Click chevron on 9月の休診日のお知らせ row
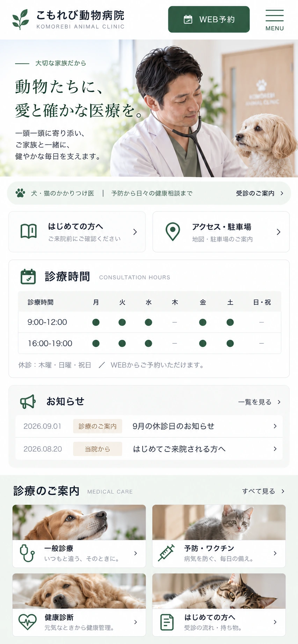Image resolution: width=298 pixels, height=644 pixels. point(275,426)
